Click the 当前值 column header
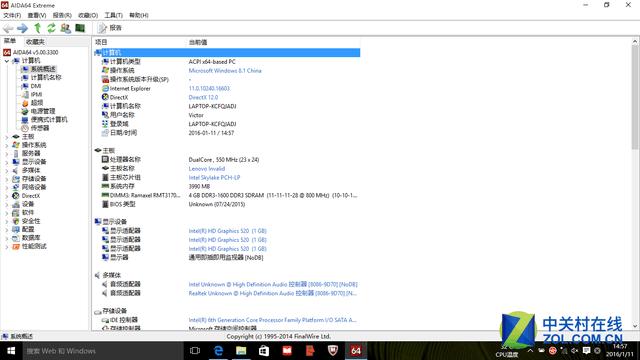This screenshot has width=640, height=360. click(x=198, y=42)
